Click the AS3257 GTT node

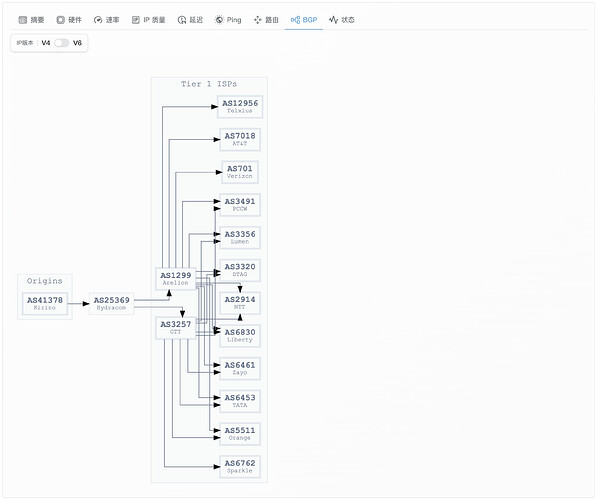(x=176, y=328)
